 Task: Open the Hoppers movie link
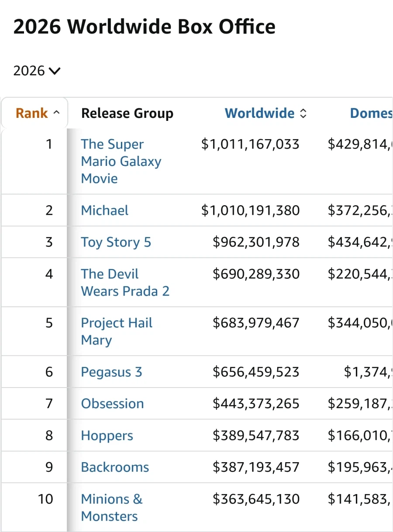[107, 436]
